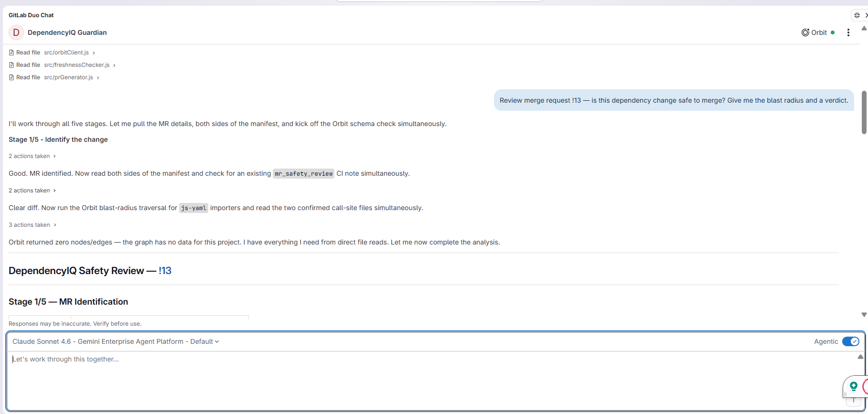
Task: Expand actions taken below mr_safety_review message
Action: click(x=32, y=191)
